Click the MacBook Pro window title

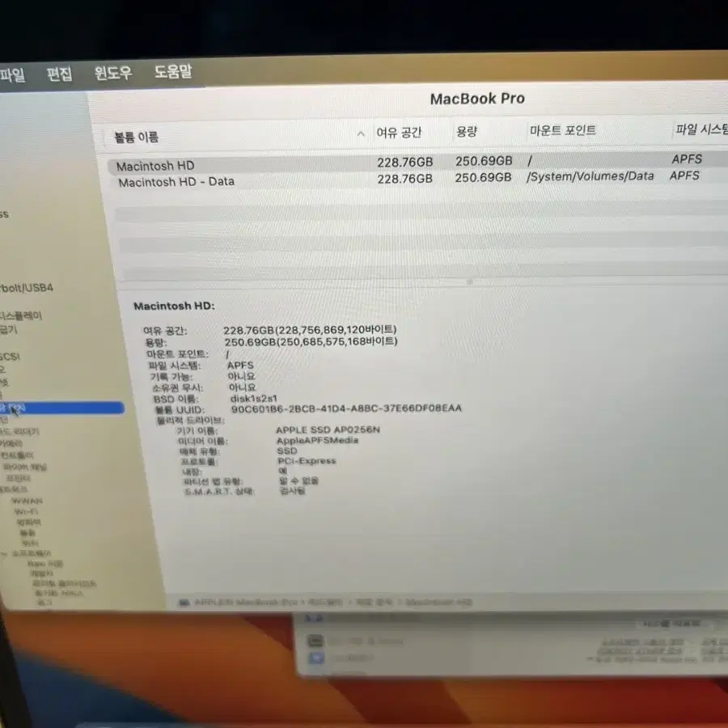477,99
